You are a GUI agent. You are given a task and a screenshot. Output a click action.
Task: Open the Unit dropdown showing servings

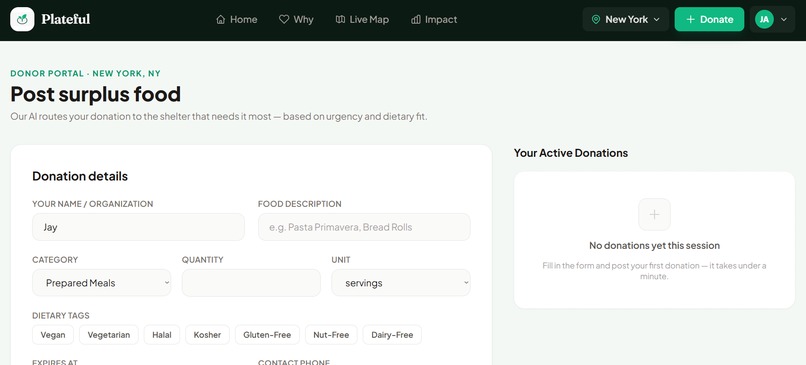click(401, 283)
